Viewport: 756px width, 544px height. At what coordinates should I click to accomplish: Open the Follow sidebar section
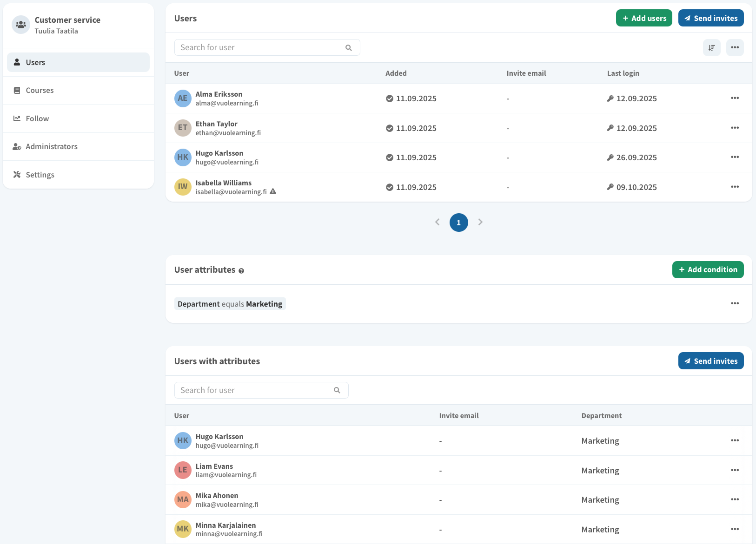[78, 118]
